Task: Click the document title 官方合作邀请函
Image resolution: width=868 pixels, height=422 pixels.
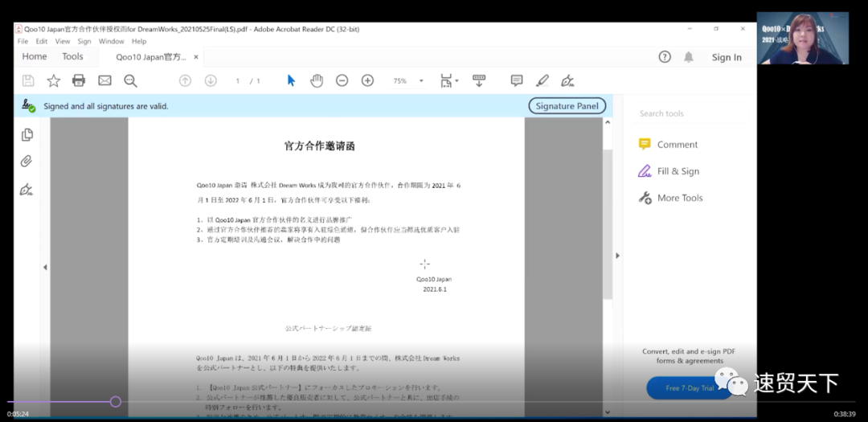Action: point(319,146)
